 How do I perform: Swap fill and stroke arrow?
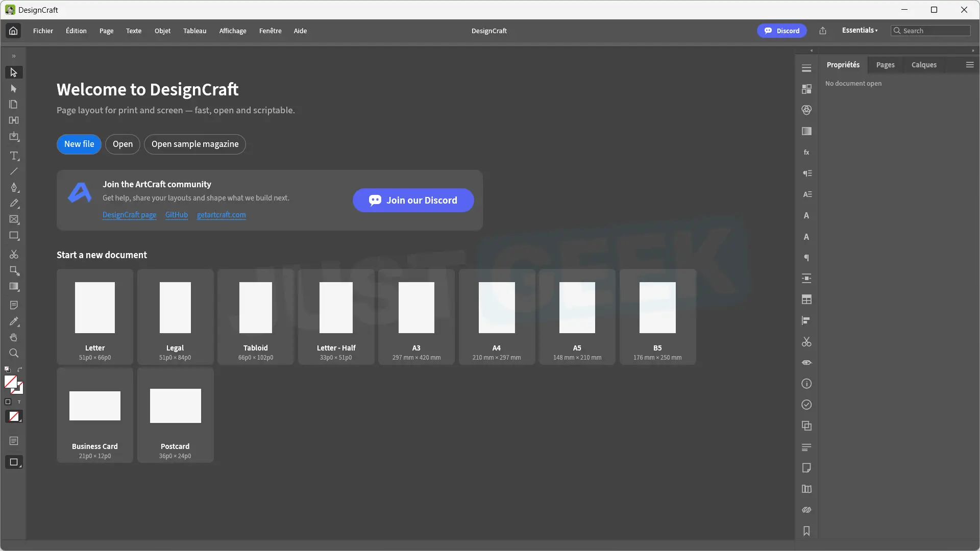coord(20,369)
